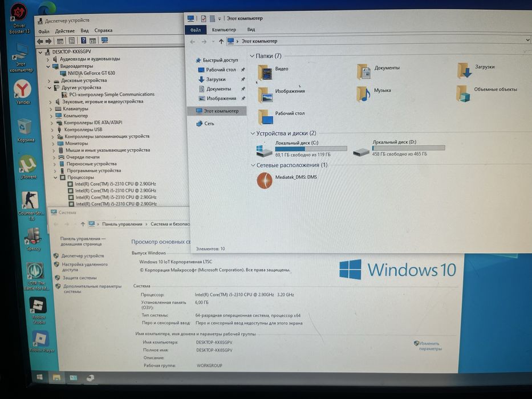Select Сеть in Explorer sidebar
The image size is (532, 399).
click(206, 124)
